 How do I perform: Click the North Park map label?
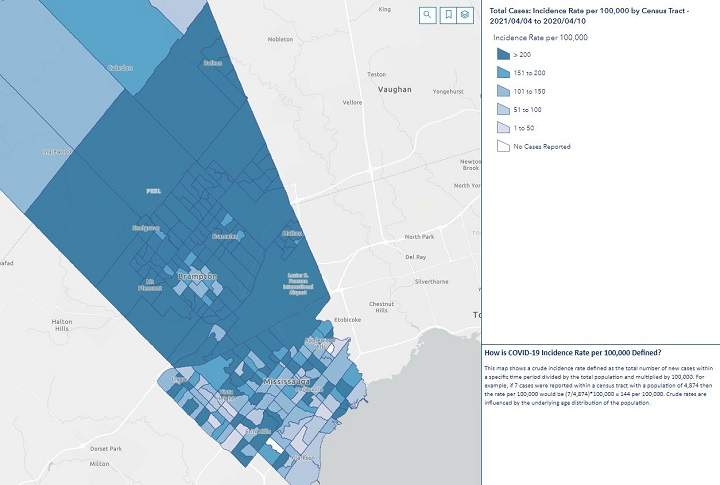pyautogui.click(x=419, y=237)
